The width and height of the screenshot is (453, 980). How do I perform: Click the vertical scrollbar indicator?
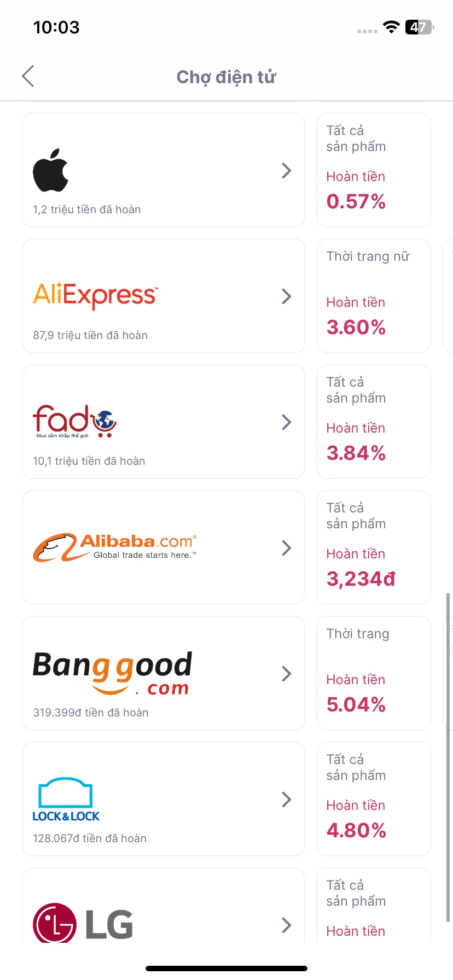pyautogui.click(x=448, y=757)
